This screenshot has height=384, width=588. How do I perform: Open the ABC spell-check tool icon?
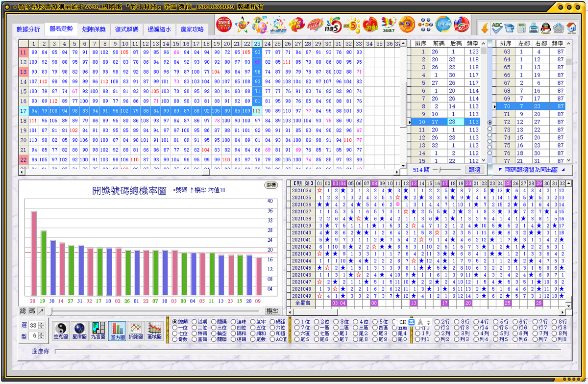click(497, 27)
